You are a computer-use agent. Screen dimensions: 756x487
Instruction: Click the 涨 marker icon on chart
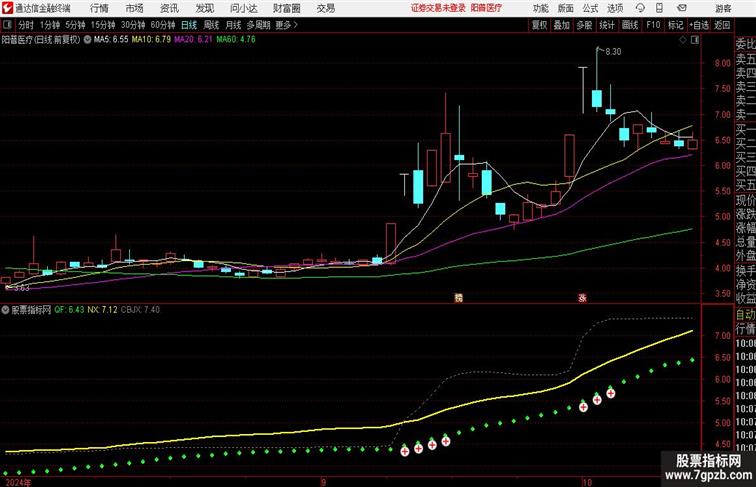point(582,298)
